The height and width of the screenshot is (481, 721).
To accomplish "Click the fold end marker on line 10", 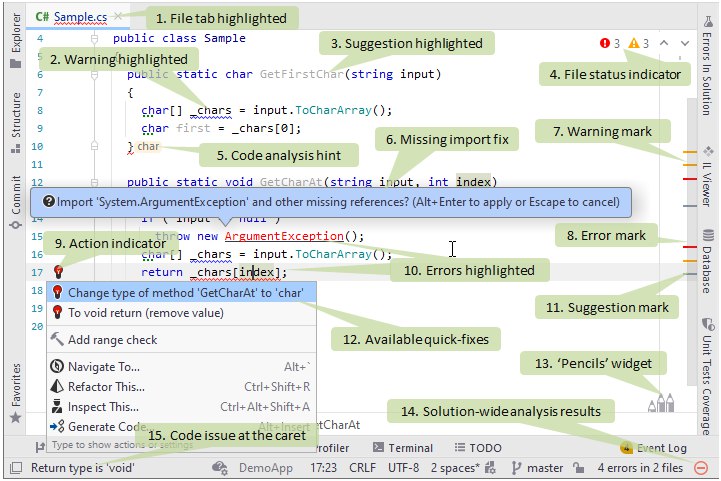I will coord(94,146).
